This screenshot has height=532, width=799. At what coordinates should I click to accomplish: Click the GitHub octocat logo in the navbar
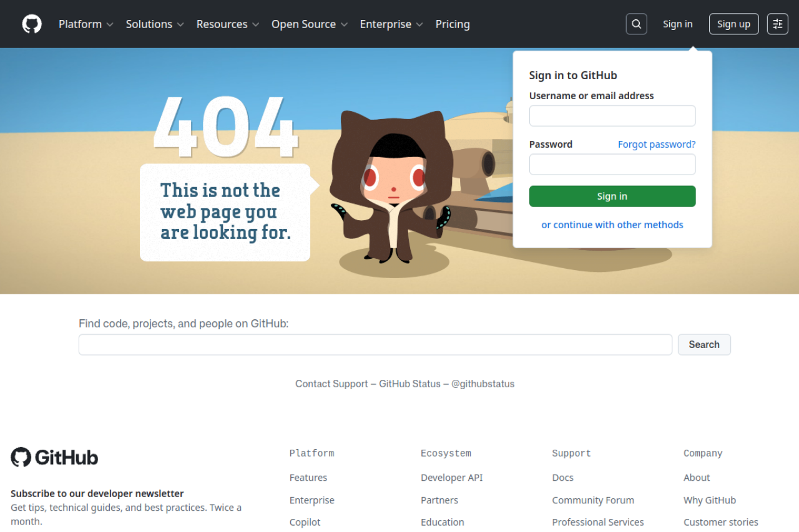coord(31,24)
